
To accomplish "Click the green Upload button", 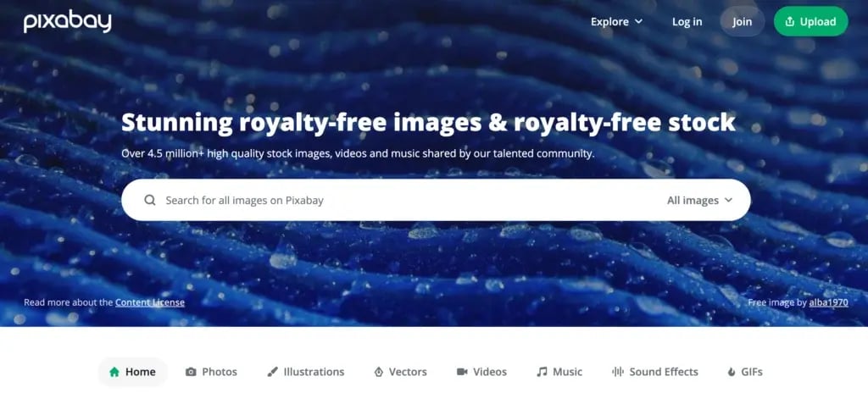I will point(811,21).
